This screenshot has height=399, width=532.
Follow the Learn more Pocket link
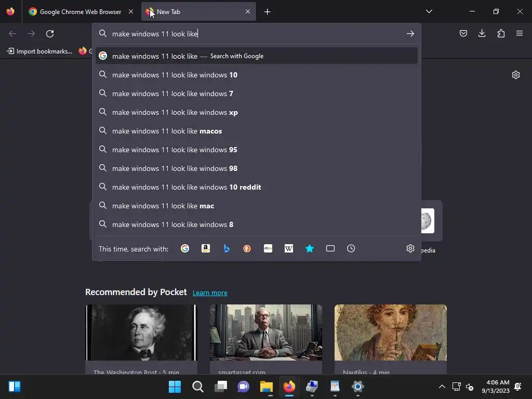point(210,293)
